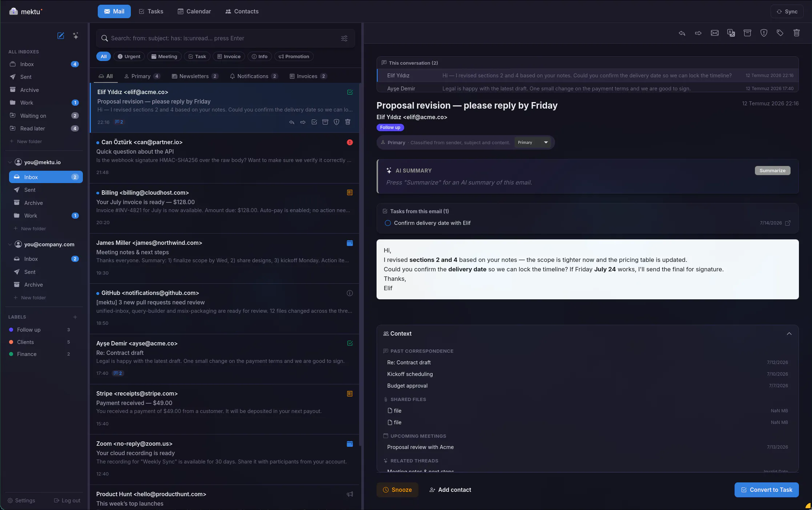The image size is (812, 510).
Task: Forward the email from reader toolbar
Action: click(x=698, y=33)
